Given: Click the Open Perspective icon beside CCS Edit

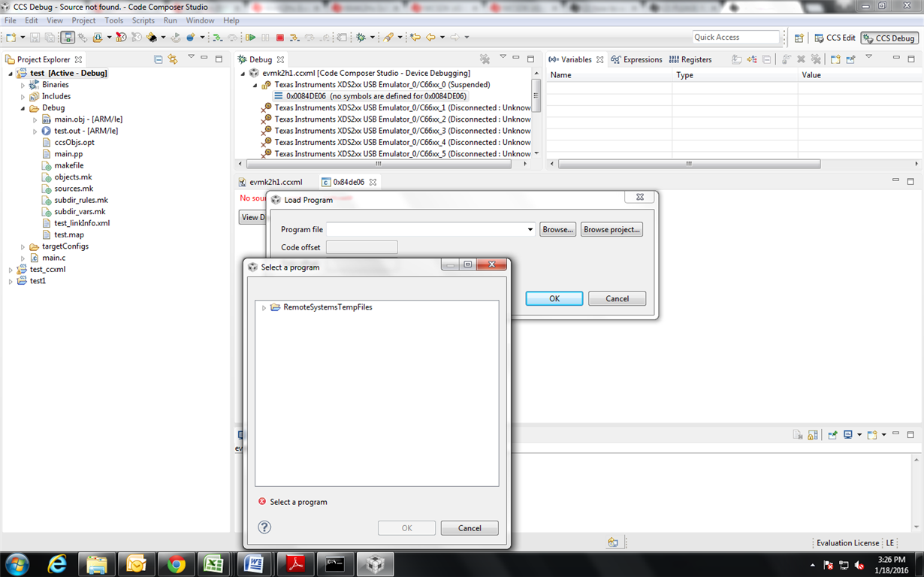Looking at the screenshot, I should click(x=799, y=38).
